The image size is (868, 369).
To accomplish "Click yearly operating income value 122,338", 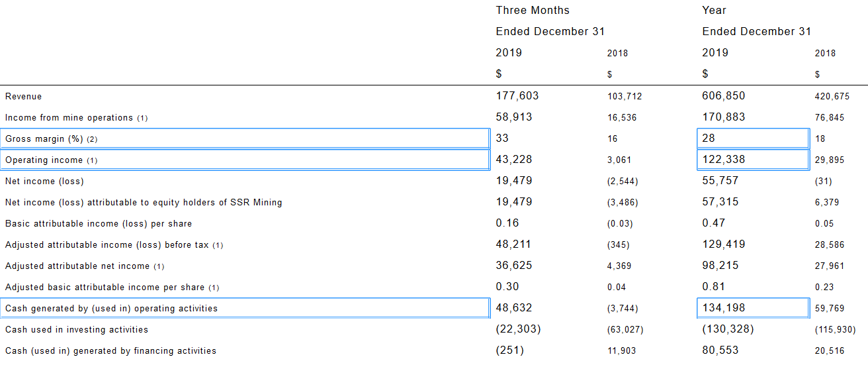I will tap(724, 160).
